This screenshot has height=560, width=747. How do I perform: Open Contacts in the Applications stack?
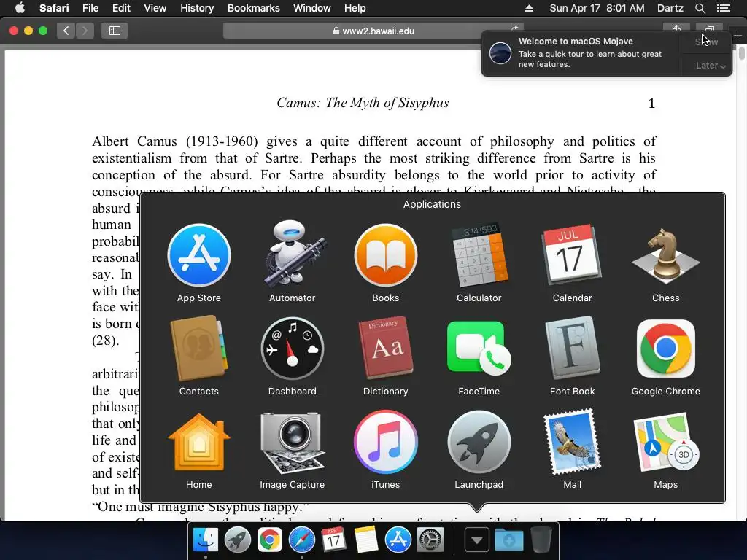199,348
